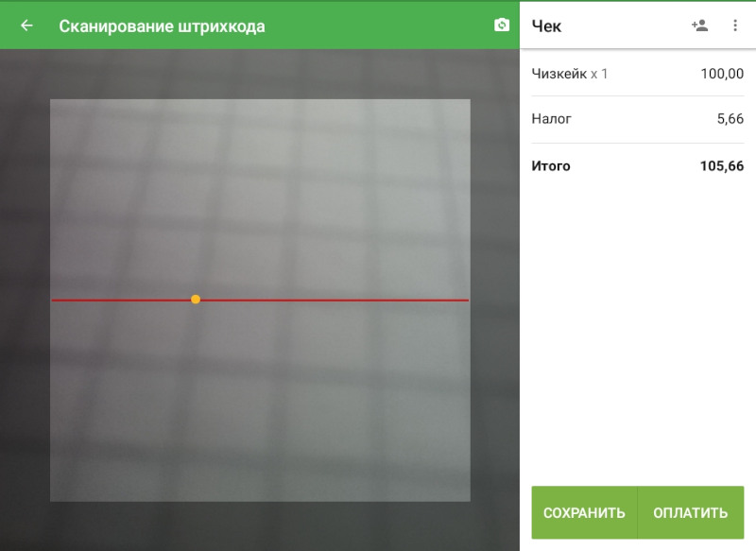Tap the orange dot on the scan line
This screenshot has width=756, height=551.
tap(196, 298)
